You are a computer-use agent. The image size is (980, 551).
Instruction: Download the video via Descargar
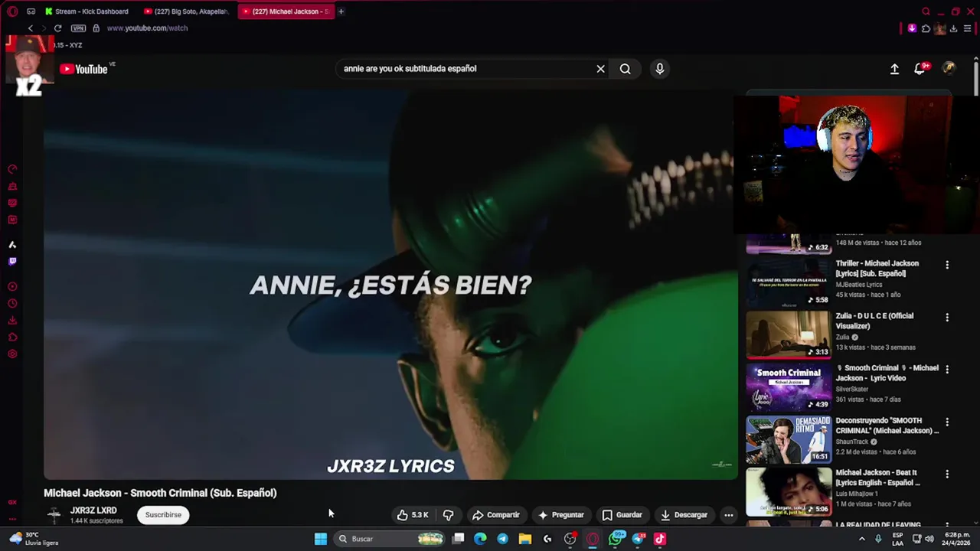[684, 515]
